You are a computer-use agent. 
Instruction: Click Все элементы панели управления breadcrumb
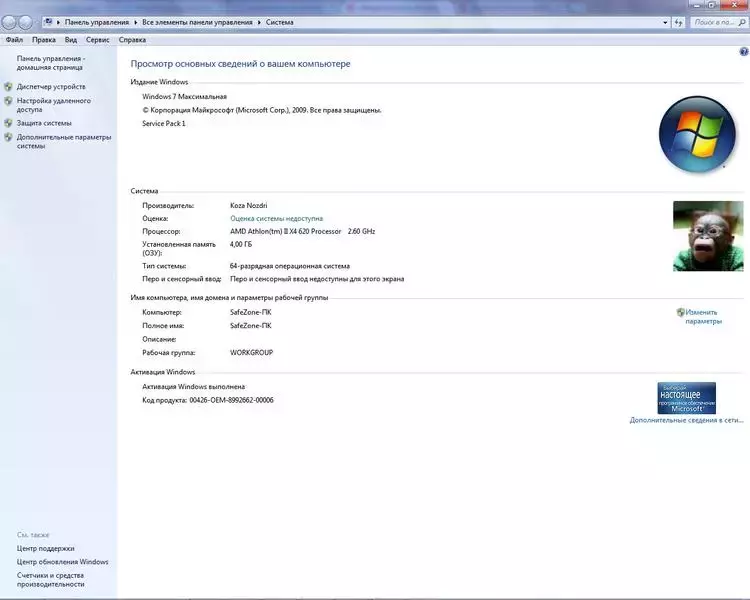tap(197, 22)
